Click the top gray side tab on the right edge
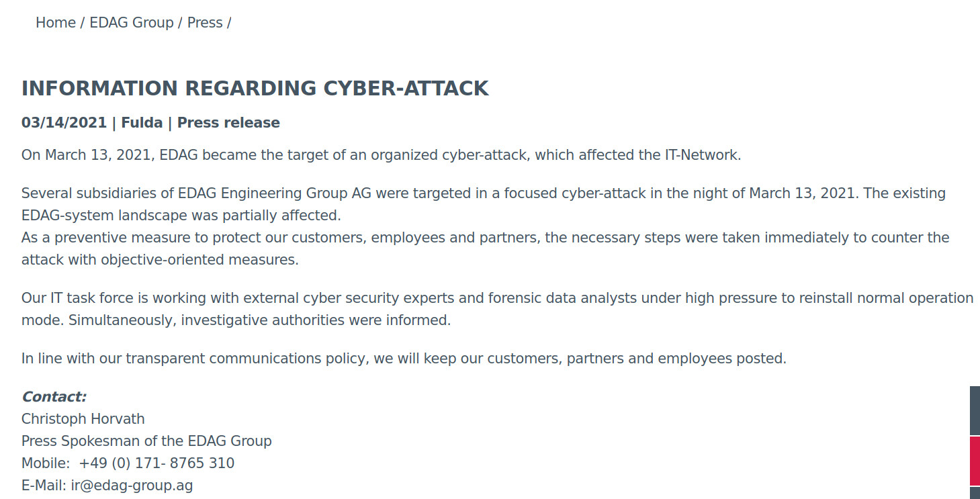 pos(975,410)
